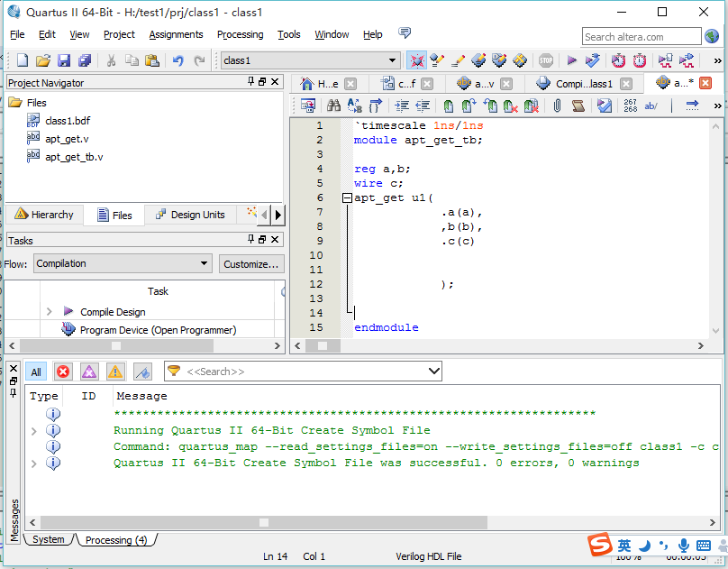This screenshot has height=569, width=728.
Task: Expand the Running Quartus II message row
Action: coord(34,431)
